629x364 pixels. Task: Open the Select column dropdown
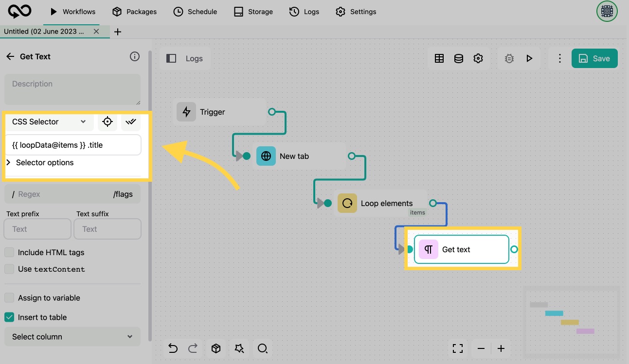(x=72, y=337)
